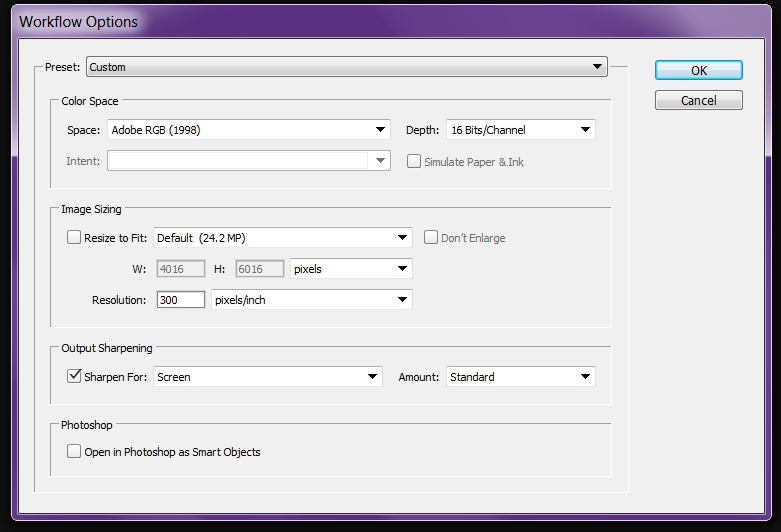This screenshot has width=781, height=532.
Task: Enable the Resize to Fit checkbox
Action: click(x=74, y=238)
